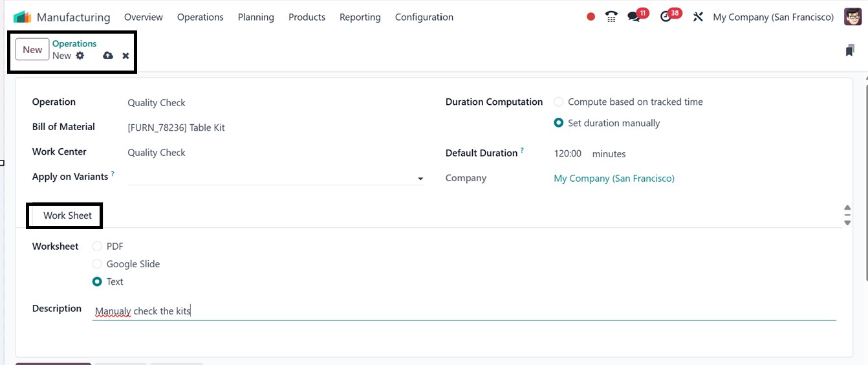Choose the Google Slide worksheet option
This screenshot has height=365, width=868.
coord(97,264)
